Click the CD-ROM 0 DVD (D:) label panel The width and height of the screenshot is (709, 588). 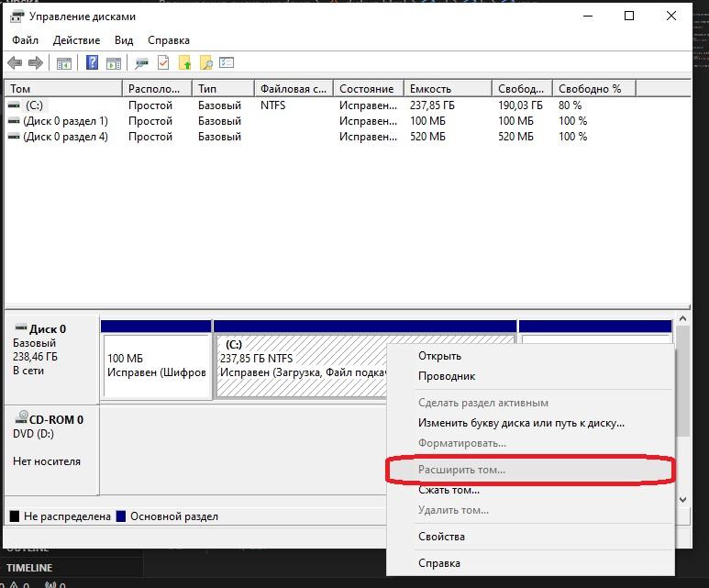(51, 450)
